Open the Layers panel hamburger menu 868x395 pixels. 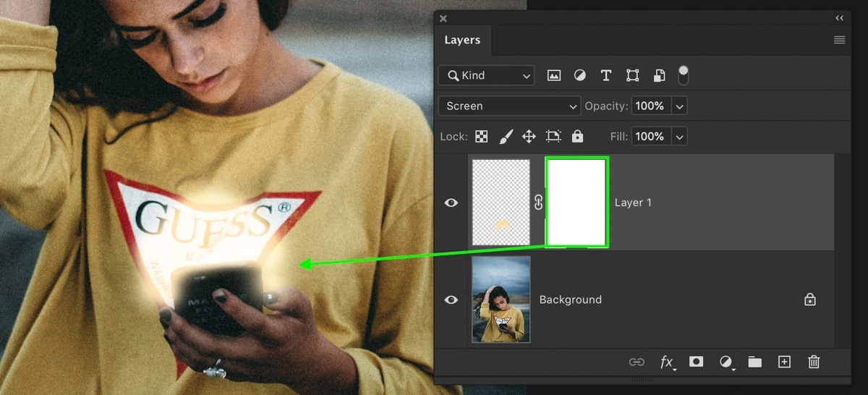pos(839,40)
